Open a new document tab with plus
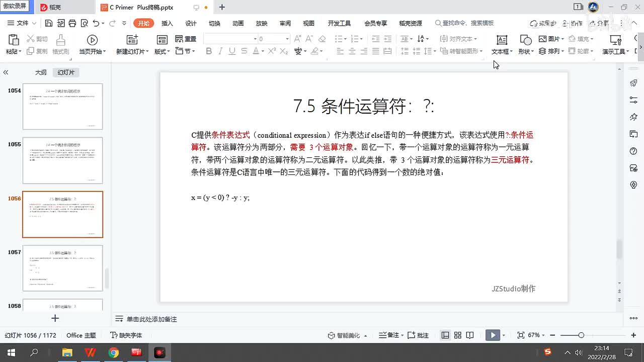The width and height of the screenshot is (644, 362). pos(222,7)
